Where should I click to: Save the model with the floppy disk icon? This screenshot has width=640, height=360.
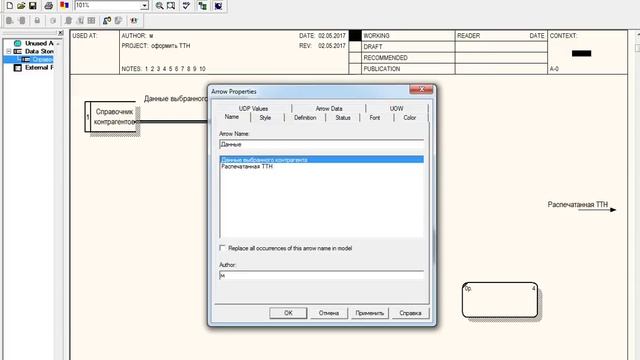pos(33,6)
